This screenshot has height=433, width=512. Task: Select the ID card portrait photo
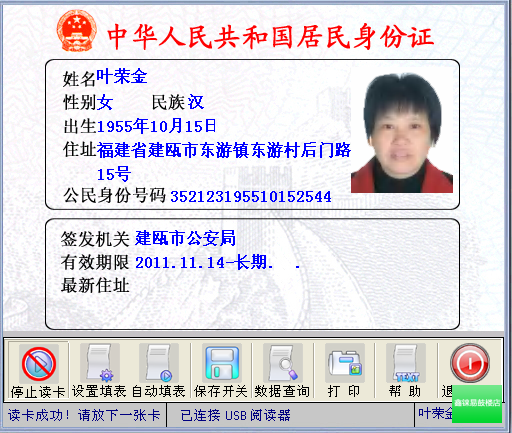tap(402, 133)
